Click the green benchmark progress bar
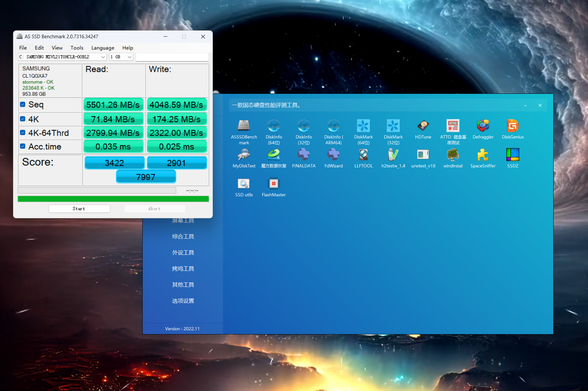588x391 pixels. [x=113, y=199]
